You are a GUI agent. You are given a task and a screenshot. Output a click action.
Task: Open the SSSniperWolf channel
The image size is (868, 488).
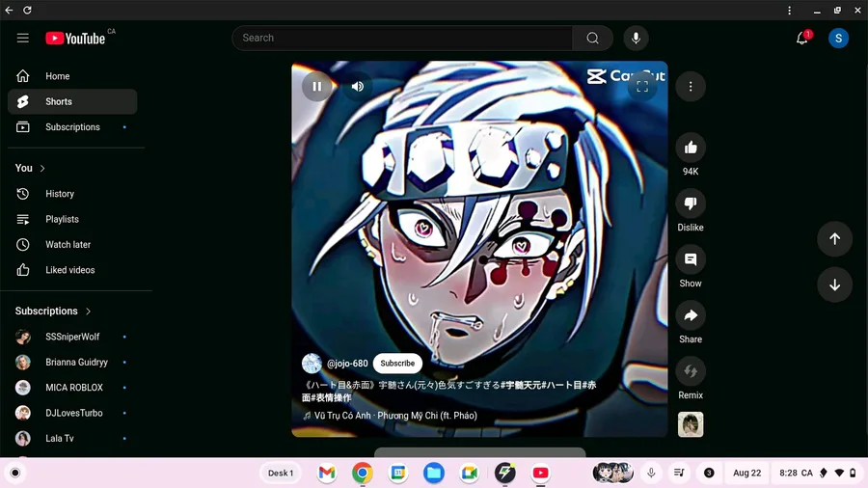pyautogui.click(x=72, y=337)
